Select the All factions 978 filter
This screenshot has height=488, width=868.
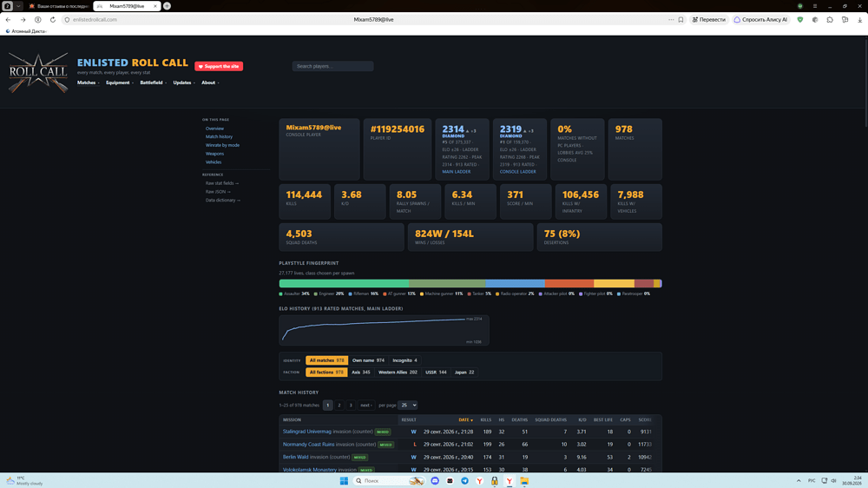[326, 373]
